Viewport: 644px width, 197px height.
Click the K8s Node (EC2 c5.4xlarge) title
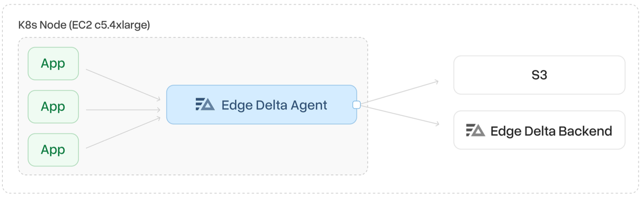coord(84,25)
